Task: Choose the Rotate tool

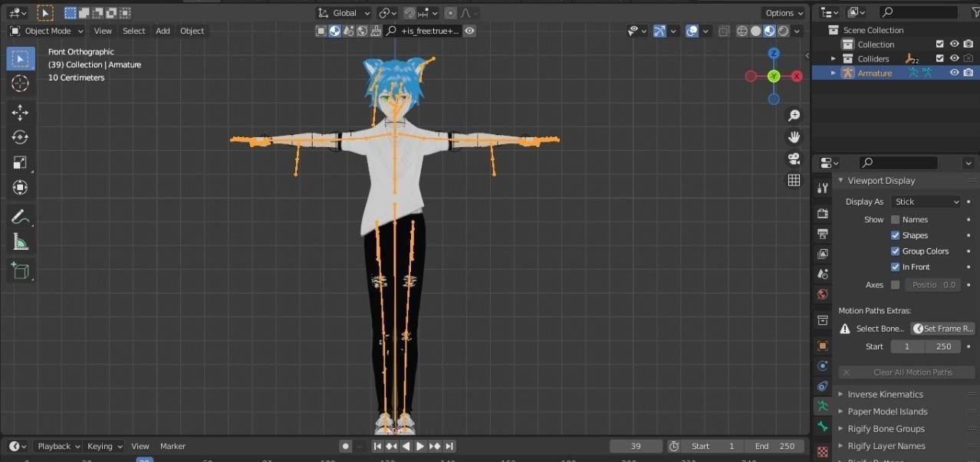Action: [x=21, y=137]
